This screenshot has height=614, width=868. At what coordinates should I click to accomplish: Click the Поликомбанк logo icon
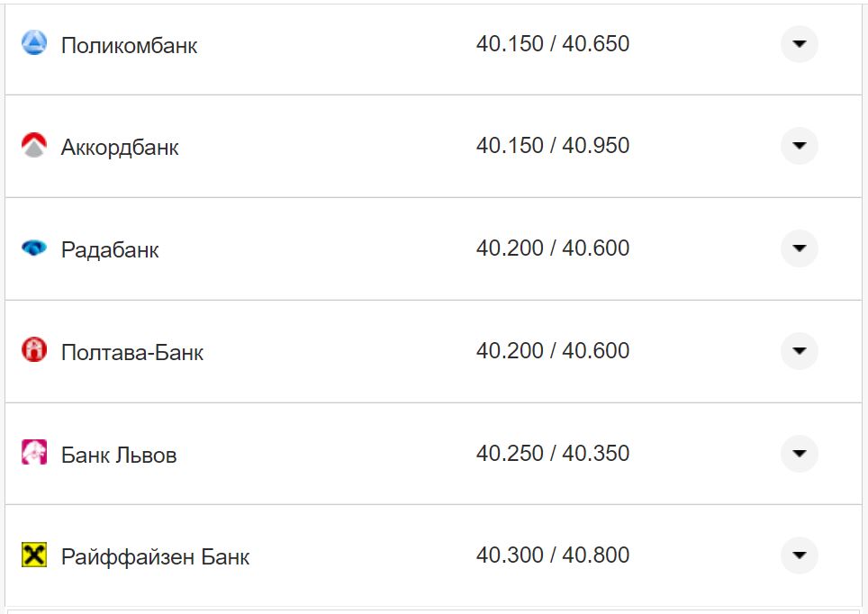click(33, 43)
